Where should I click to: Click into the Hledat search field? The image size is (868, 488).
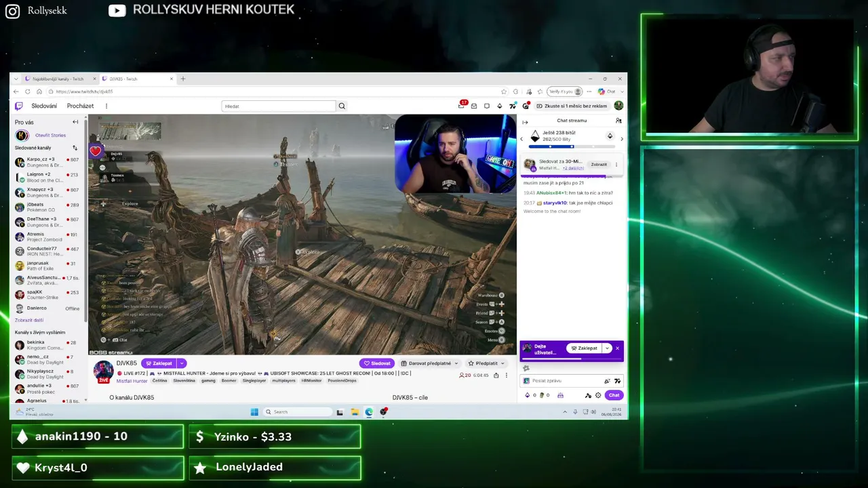coord(279,106)
